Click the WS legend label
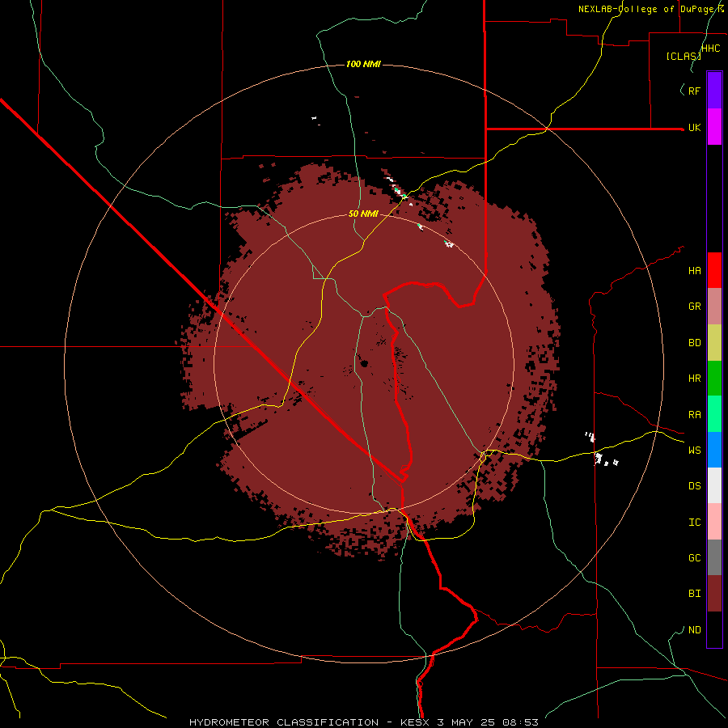The image size is (728, 728). pyautogui.click(x=694, y=451)
